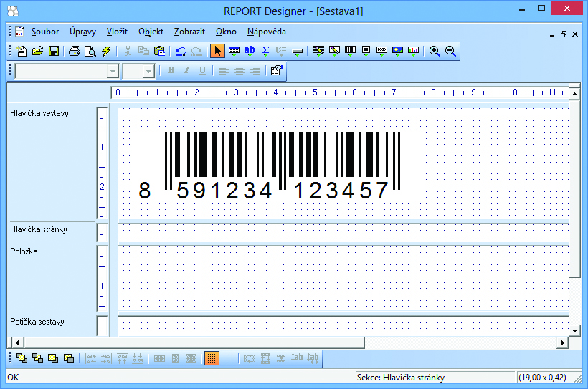Click the Bring to front icon
This screenshot has height=389, width=588.
(x=22, y=359)
